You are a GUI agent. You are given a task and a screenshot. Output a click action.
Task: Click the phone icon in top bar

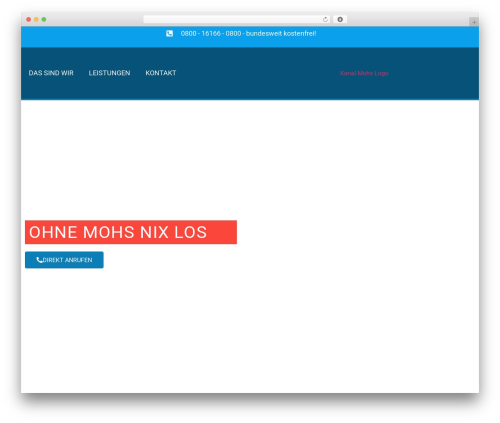169,33
